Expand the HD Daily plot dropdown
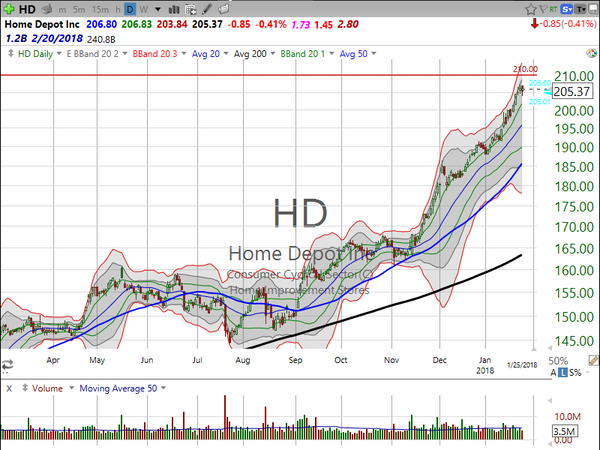Image resolution: width=600 pixels, height=450 pixels. (x=59, y=54)
